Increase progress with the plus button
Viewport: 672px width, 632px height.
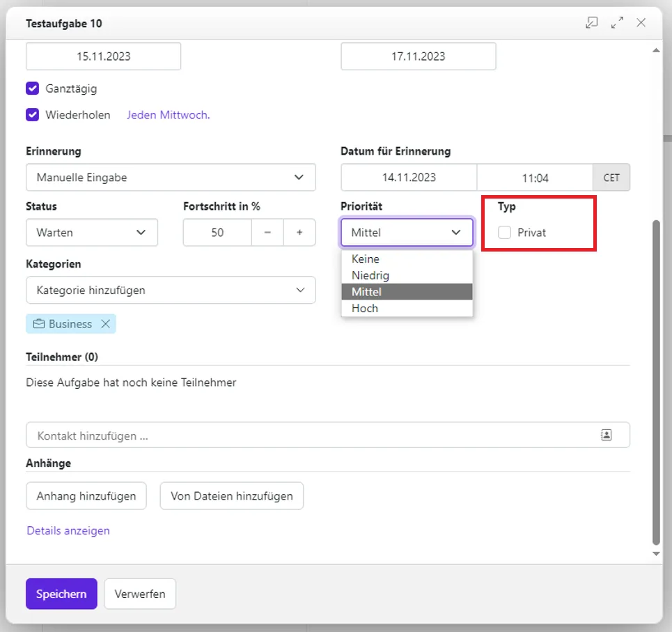(299, 233)
